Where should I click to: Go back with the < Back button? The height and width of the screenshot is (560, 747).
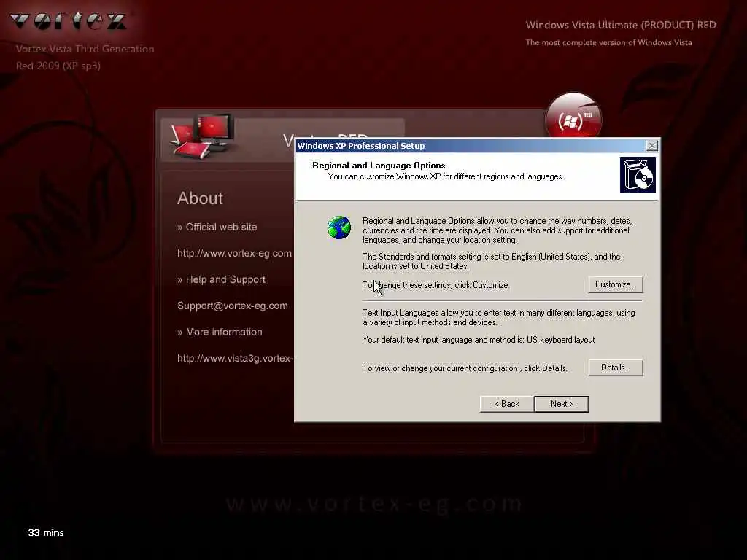pyautogui.click(x=506, y=404)
